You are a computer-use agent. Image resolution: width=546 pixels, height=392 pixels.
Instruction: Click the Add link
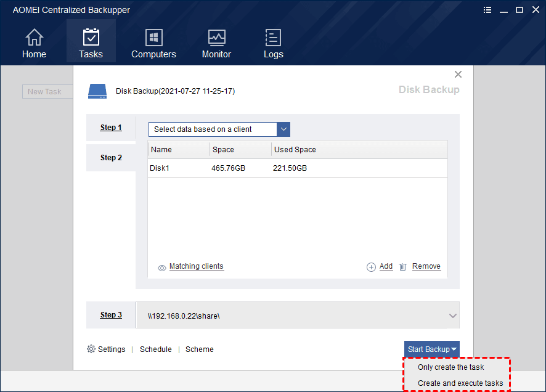click(x=386, y=266)
